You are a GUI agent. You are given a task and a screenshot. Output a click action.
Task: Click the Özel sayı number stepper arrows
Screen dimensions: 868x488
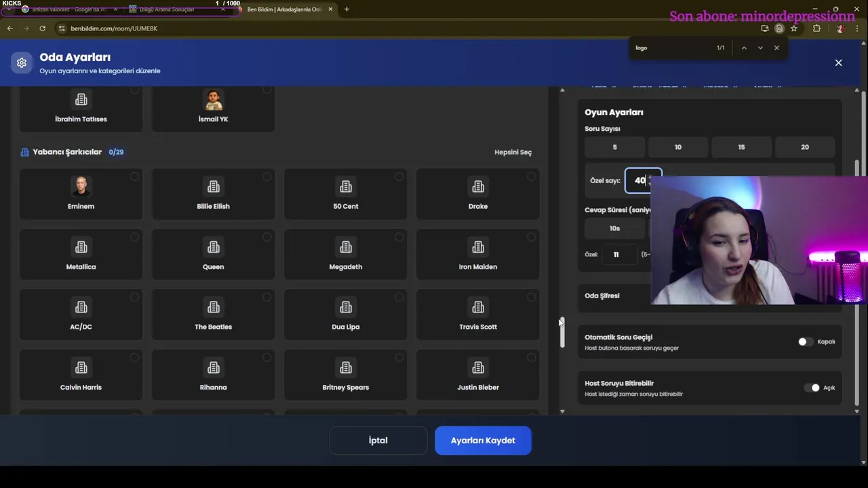650,181
